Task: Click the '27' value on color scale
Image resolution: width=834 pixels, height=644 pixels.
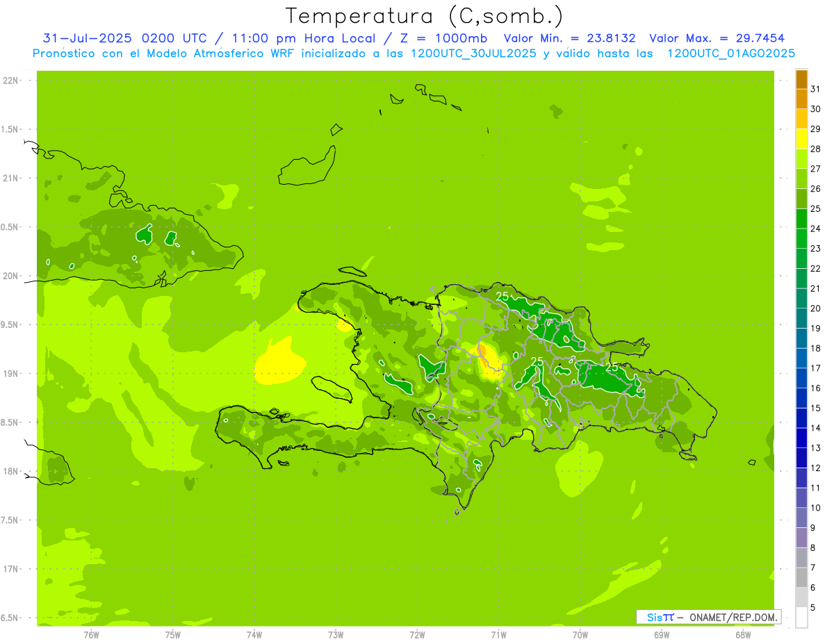Action: [x=815, y=169]
